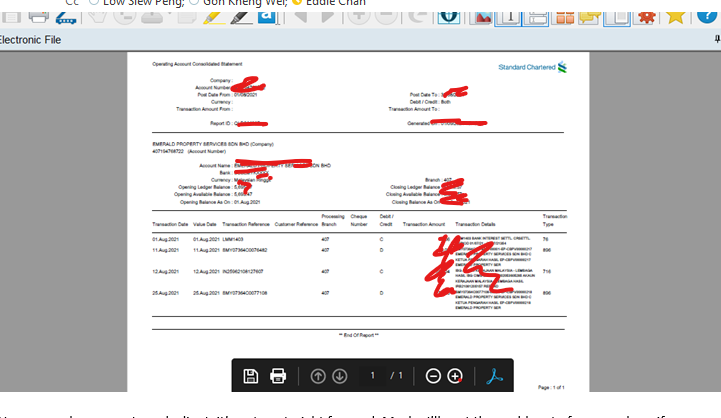Open help with the blue question icon
Viewport: 721px width, 418px height.
(707, 17)
